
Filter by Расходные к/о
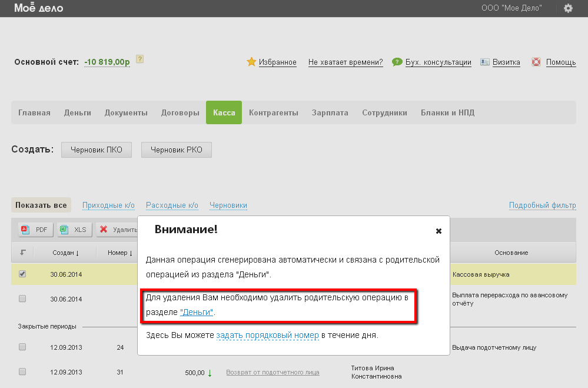point(172,205)
